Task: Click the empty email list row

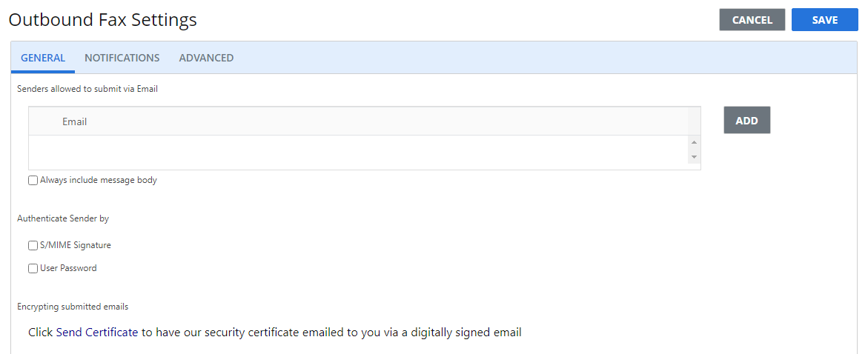Action: point(356,152)
